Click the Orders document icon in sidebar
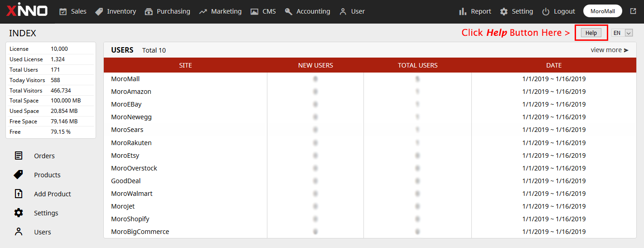Screen dimensions: 644x248 (x=19, y=156)
